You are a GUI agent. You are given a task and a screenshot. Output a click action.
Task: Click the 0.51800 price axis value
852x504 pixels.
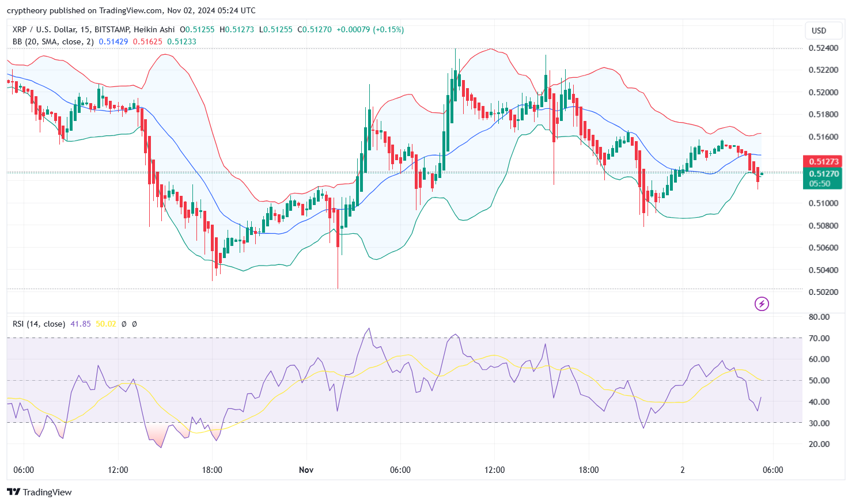coord(823,114)
